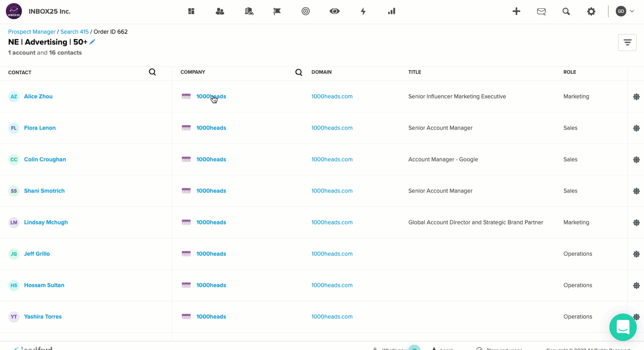Click 'Order ID 662' breadcrumb text
Image resolution: width=644 pixels, height=350 pixels.
tap(111, 32)
